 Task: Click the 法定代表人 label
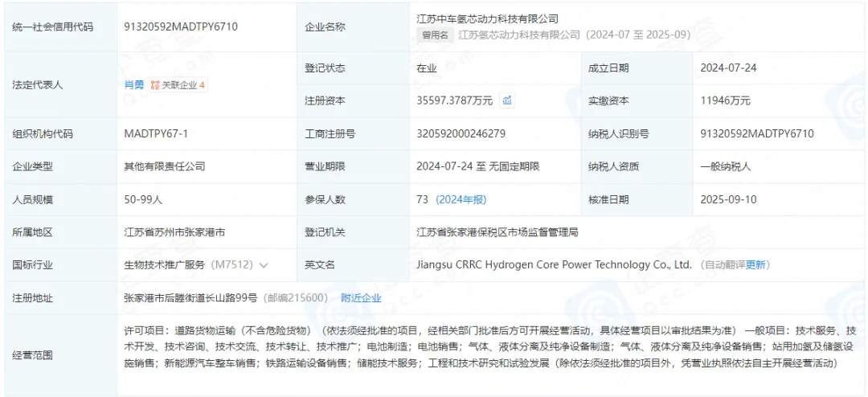click(38, 84)
